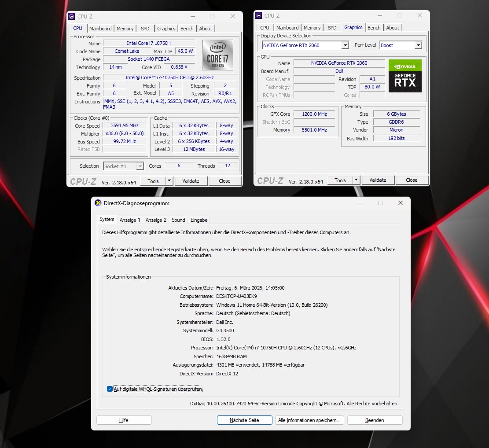489x448 pixels.
Task: Expand the Tools arrow in left CPU-Z
Action: 169,181
